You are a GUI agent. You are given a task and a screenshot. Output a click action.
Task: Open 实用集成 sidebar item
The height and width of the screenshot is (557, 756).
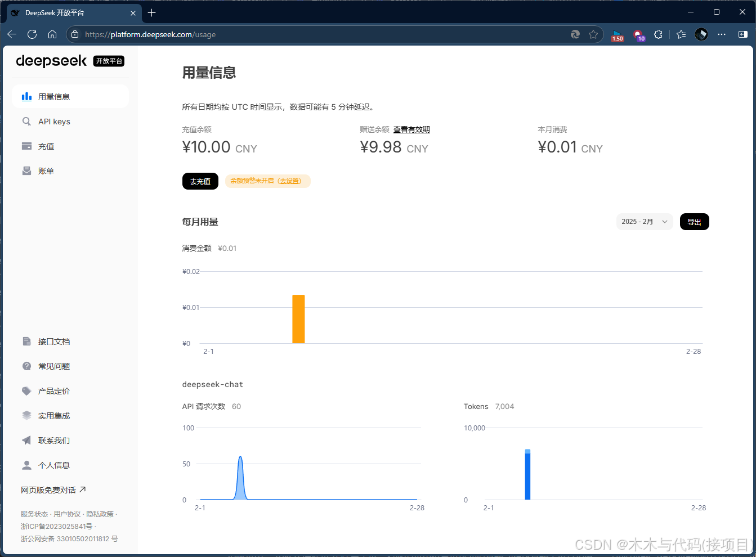(x=70, y=416)
